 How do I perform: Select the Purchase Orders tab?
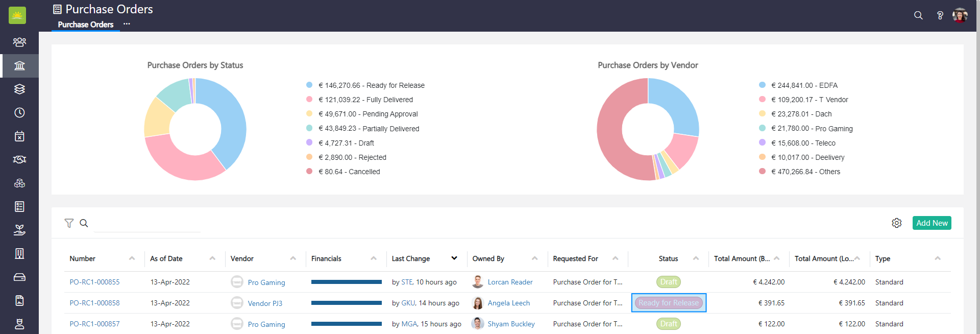coord(85,25)
